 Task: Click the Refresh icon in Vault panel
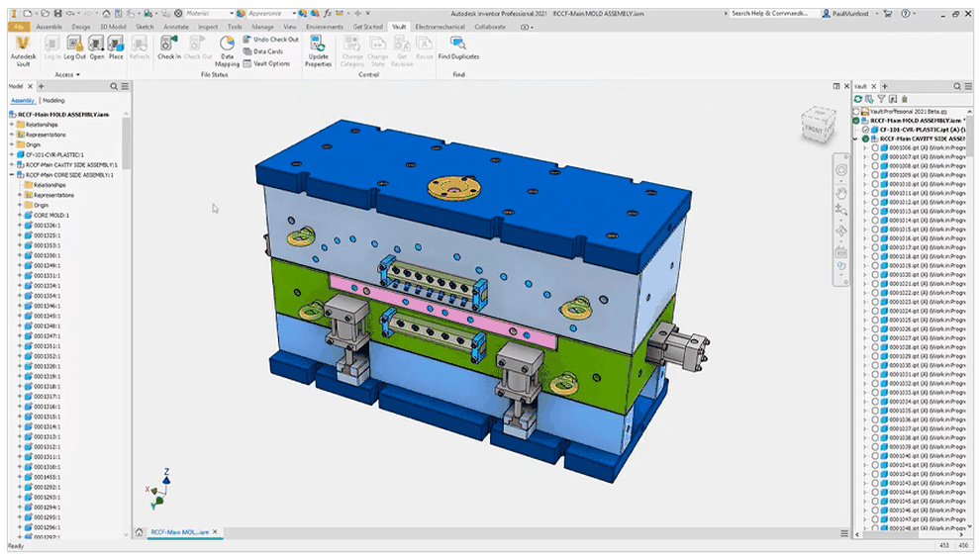tap(858, 99)
